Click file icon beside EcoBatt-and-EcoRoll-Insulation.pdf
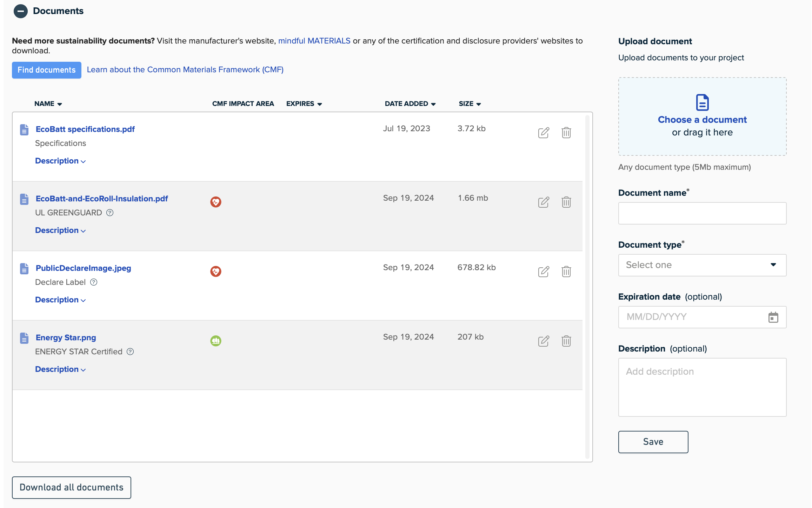This screenshot has height=508, width=812. point(24,199)
